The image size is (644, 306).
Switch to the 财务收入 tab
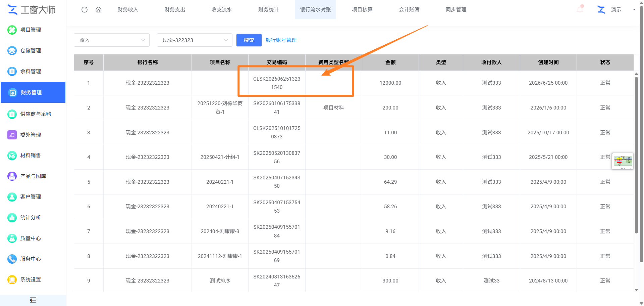(x=128, y=9)
